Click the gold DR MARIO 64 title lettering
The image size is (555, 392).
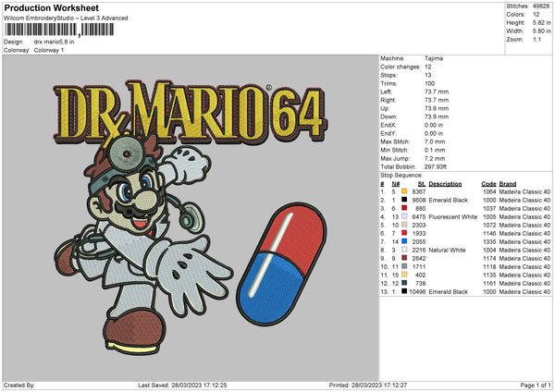(190, 113)
